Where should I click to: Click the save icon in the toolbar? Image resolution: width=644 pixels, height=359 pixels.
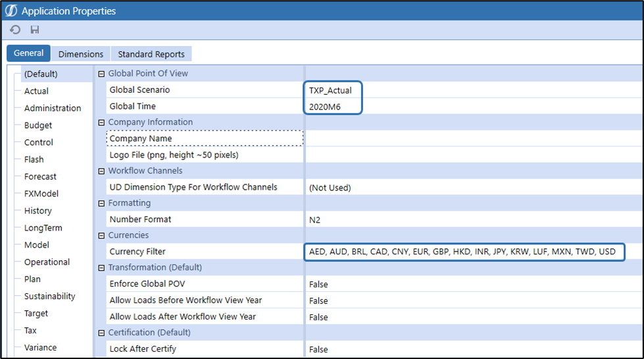[35, 30]
